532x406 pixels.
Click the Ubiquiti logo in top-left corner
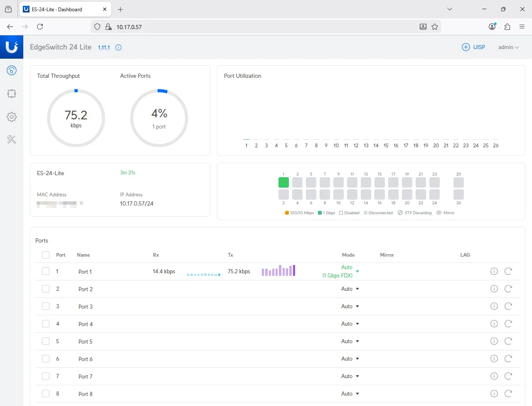click(x=12, y=47)
